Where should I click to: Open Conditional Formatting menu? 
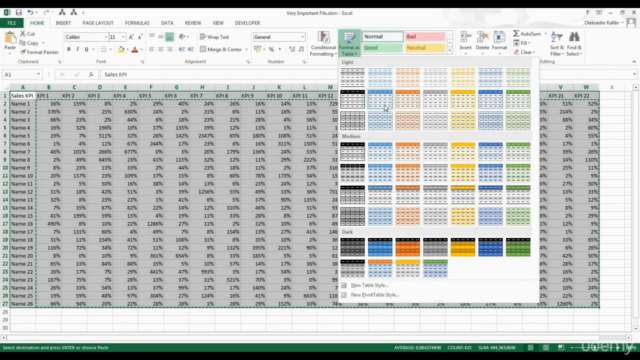(x=323, y=44)
